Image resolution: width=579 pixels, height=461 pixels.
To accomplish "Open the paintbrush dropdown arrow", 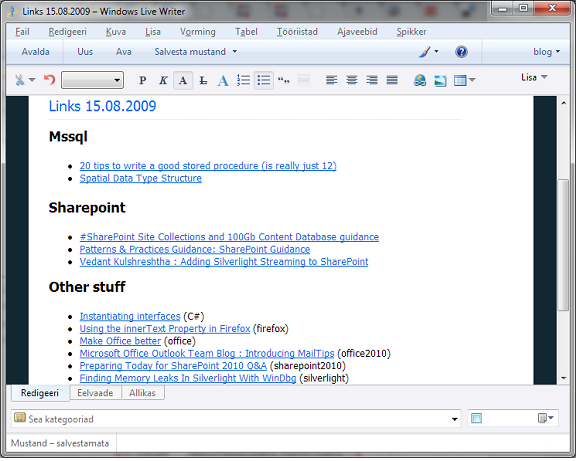I will click(x=436, y=51).
